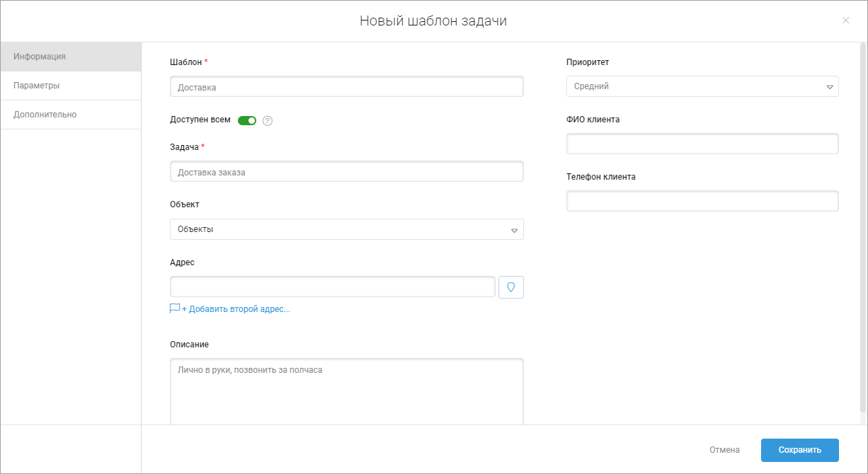Click the arrow in Объекты combo box
Viewport: 868px width, 474px height.
click(x=514, y=230)
